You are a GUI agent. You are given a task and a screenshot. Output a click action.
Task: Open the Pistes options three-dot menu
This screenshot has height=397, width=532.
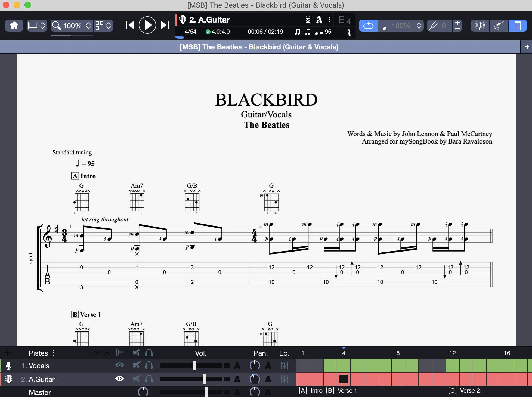pos(54,353)
